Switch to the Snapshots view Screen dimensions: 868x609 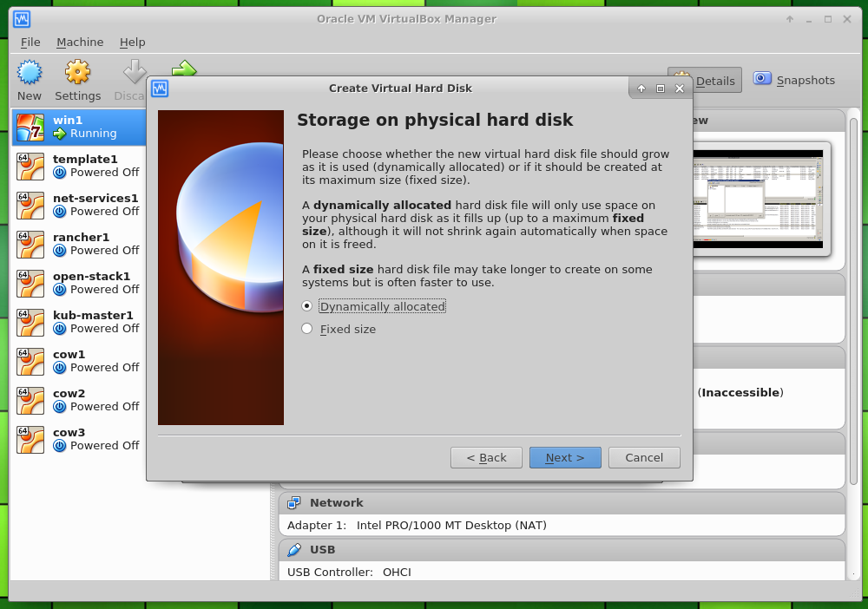coord(794,80)
